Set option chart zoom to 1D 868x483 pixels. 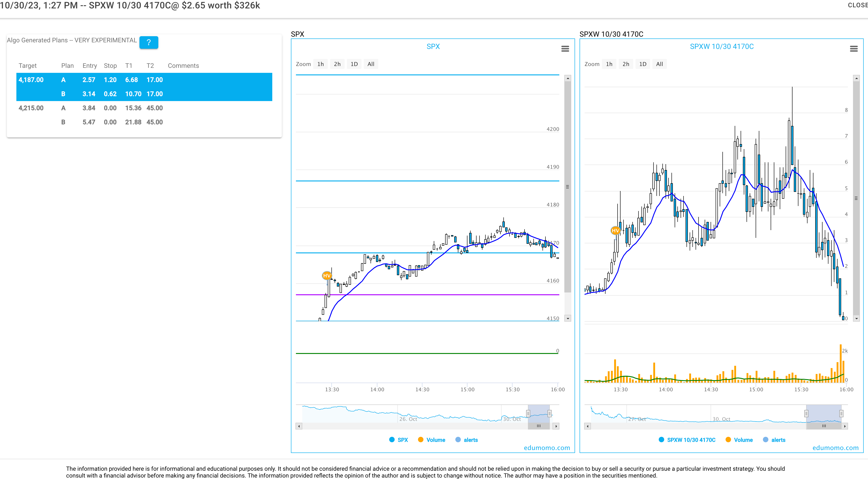[x=643, y=64]
